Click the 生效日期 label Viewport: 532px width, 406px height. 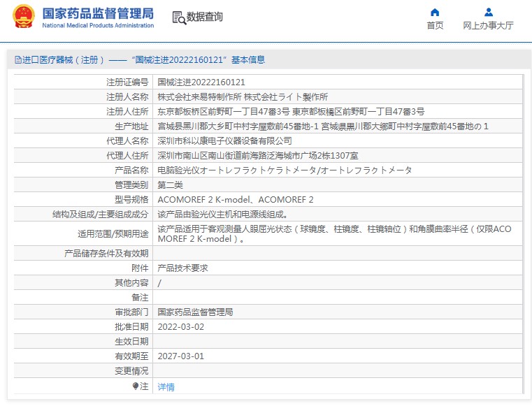[131, 341]
